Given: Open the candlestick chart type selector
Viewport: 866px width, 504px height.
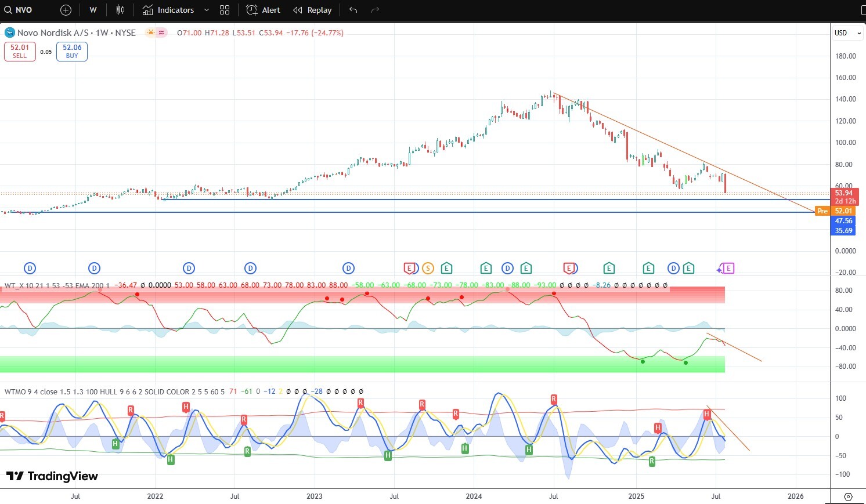Looking at the screenshot, I should [x=120, y=10].
